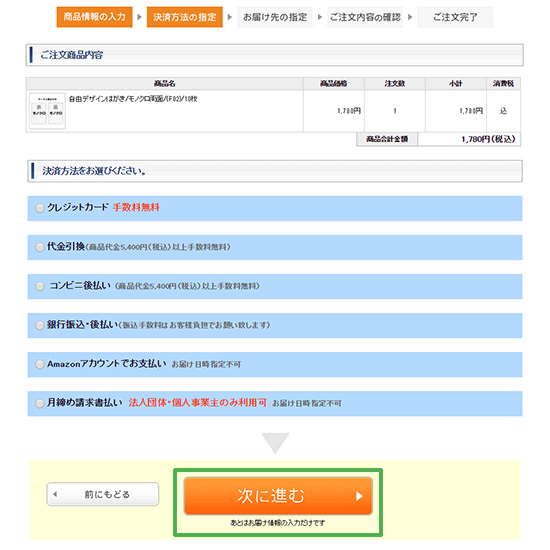Click the 商品名 column header

165,83
